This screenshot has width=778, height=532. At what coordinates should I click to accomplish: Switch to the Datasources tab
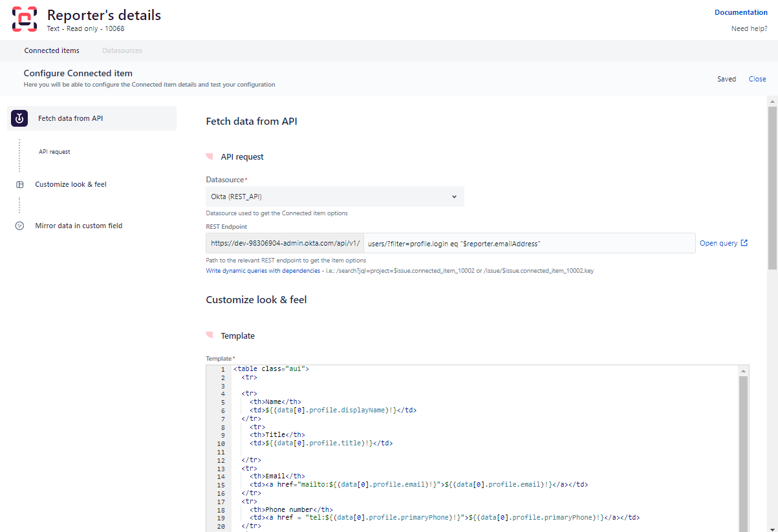122,50
